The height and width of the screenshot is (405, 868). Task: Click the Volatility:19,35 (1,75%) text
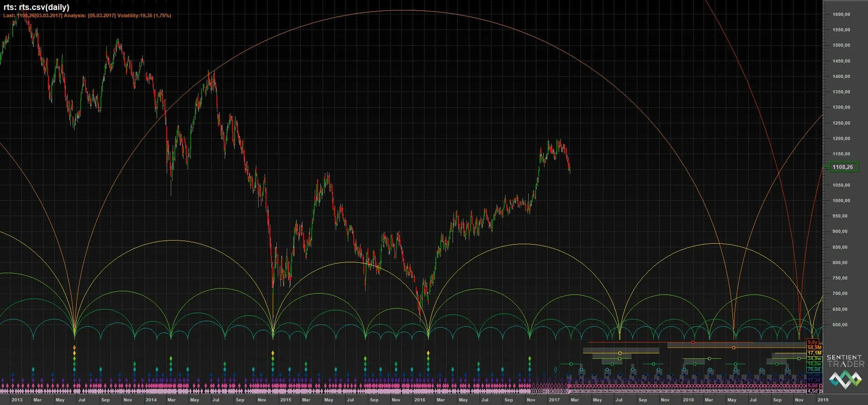pyautogui.click(x=144, y=16)
